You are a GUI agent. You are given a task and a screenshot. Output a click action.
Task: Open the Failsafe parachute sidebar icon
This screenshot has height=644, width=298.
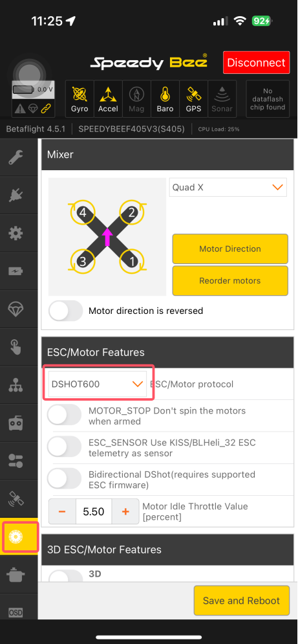[x=16, y=309]
